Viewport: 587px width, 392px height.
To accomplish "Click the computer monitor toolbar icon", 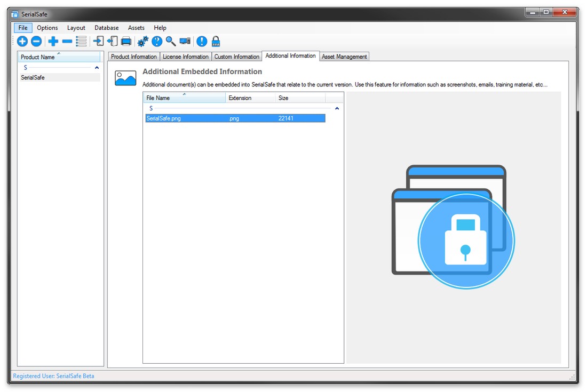I will pos(185,41).
